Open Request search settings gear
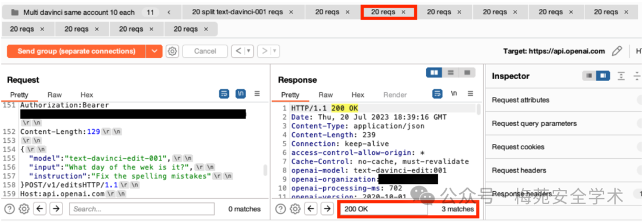This screenshot has width=644, height=222. [x=24, y=209]
